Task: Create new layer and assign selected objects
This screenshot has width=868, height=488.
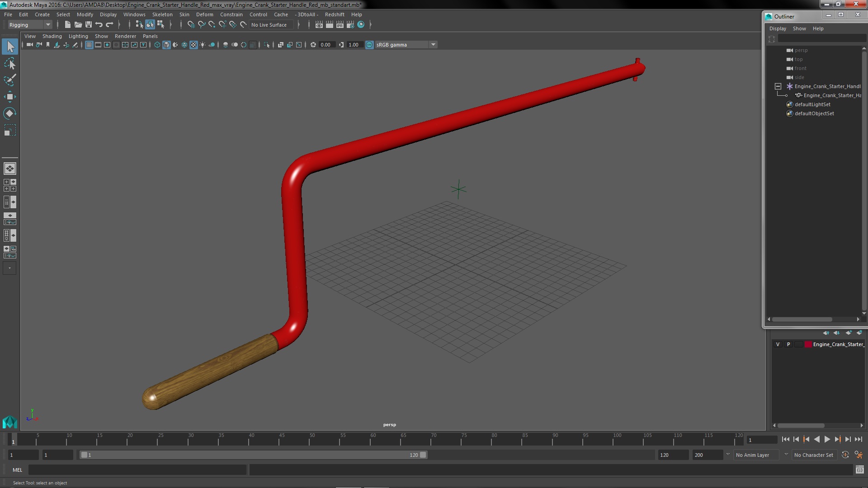Action: click(859, 333)
